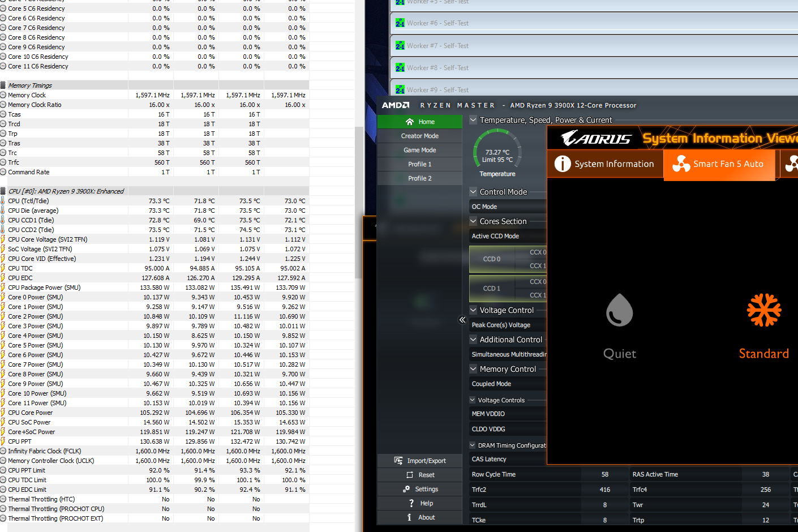This screenshot has height=532, width=798.
Task: Collapse the Cores Section expander
Action: coord(474,221)
